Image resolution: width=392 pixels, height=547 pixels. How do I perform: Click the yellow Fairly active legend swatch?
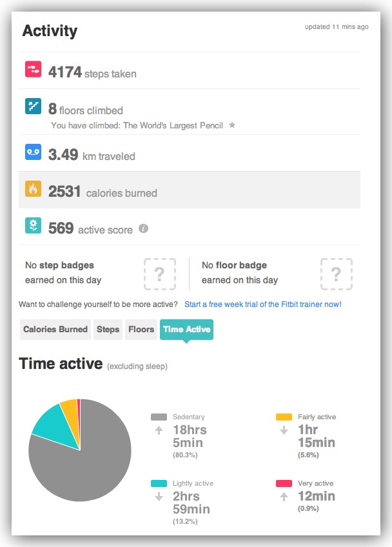[284, 417]
